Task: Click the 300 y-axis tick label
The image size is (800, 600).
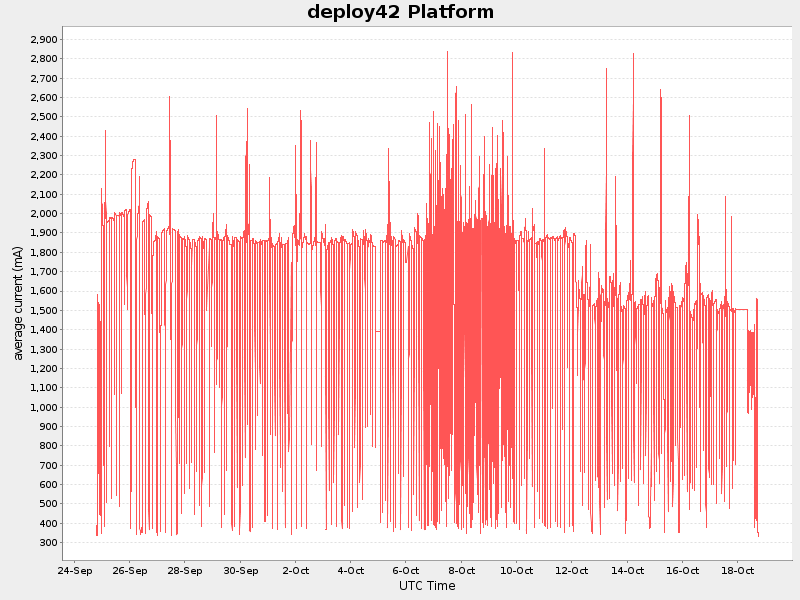Action: pyautogui.click(x=50, y=543)
